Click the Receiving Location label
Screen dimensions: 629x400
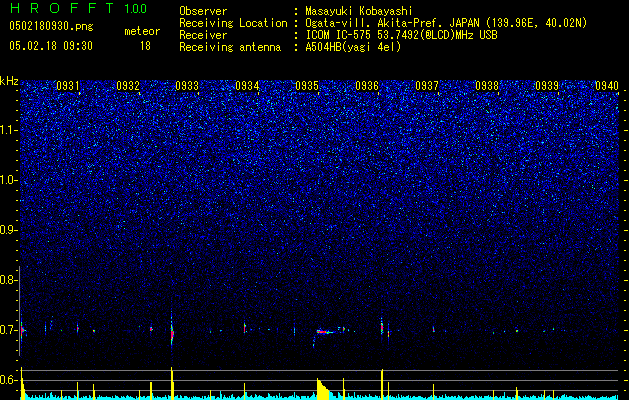point(233,23)
